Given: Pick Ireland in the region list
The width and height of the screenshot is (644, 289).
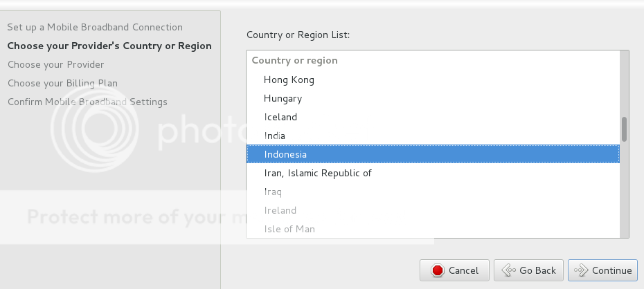Looking at the screenshot, I should tap(280, 210).
